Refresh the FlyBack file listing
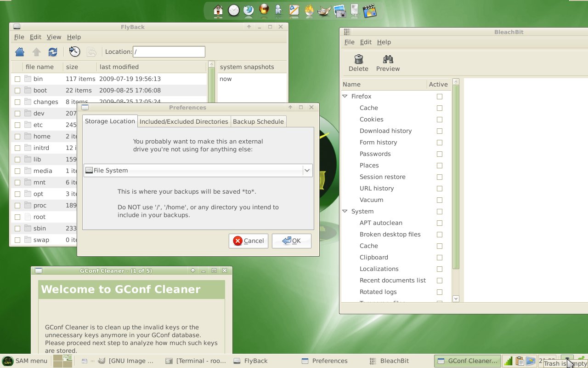 coord(53,52)
